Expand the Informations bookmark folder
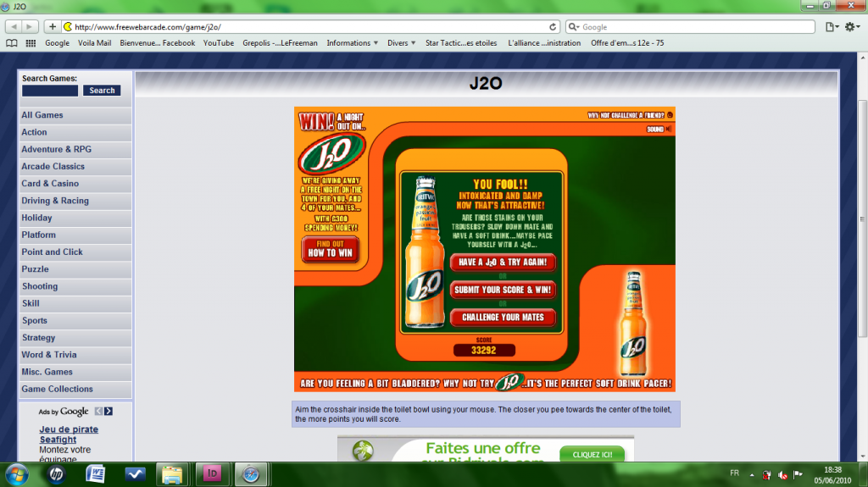The width and height of the screenshot is (868, 487). (352, 43)
